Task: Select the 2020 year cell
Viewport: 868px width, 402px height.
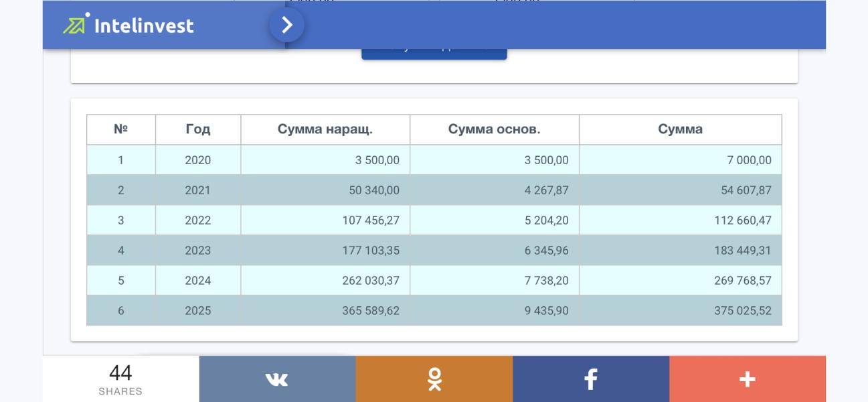Action: [198, 160]
